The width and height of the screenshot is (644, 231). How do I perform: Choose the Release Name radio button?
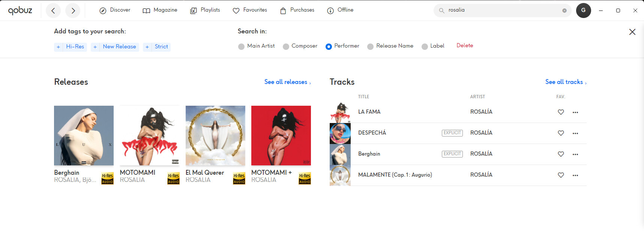pos(370,46)
